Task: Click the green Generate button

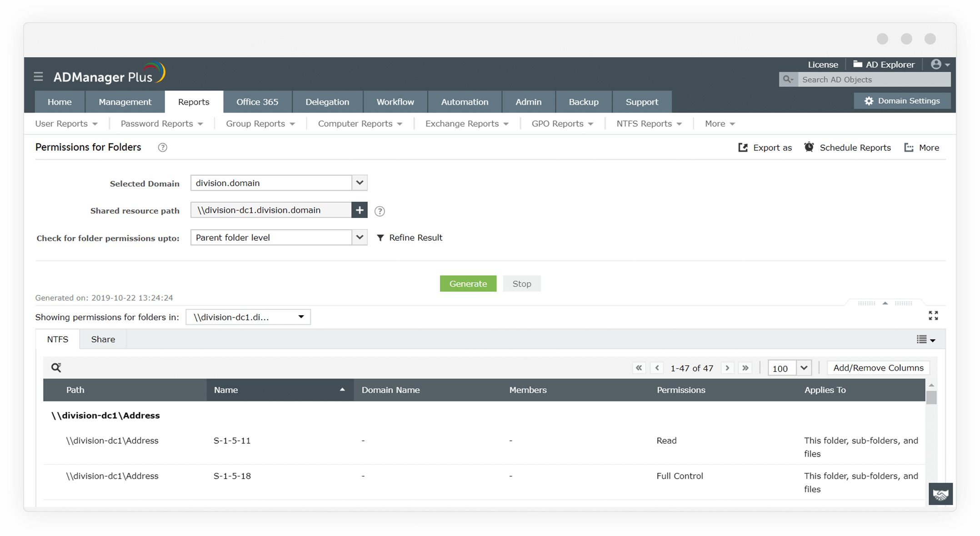Action: [x=468, y=283]
